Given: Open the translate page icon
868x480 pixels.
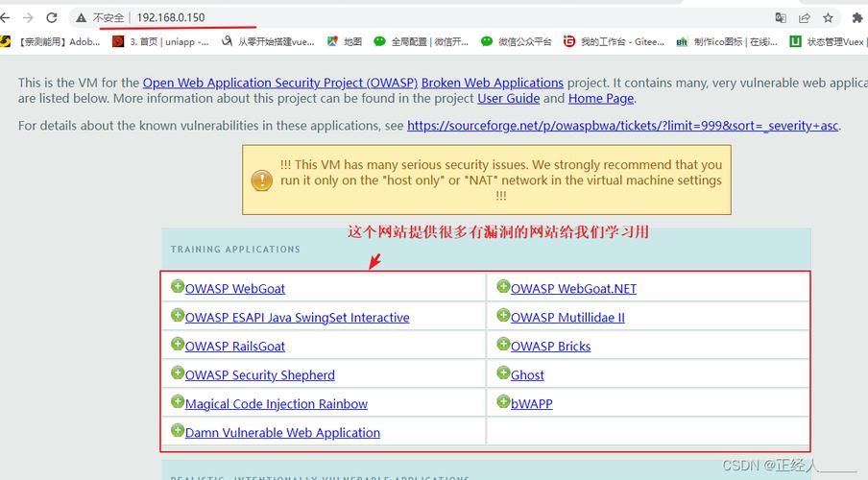Looking at the screenshot, I should (x=781, y=17).
